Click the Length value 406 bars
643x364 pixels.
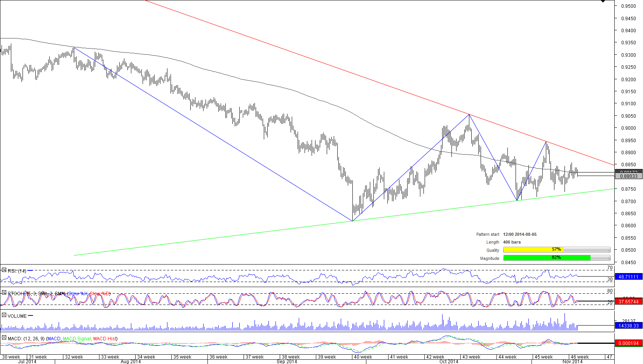pos(512,242)
